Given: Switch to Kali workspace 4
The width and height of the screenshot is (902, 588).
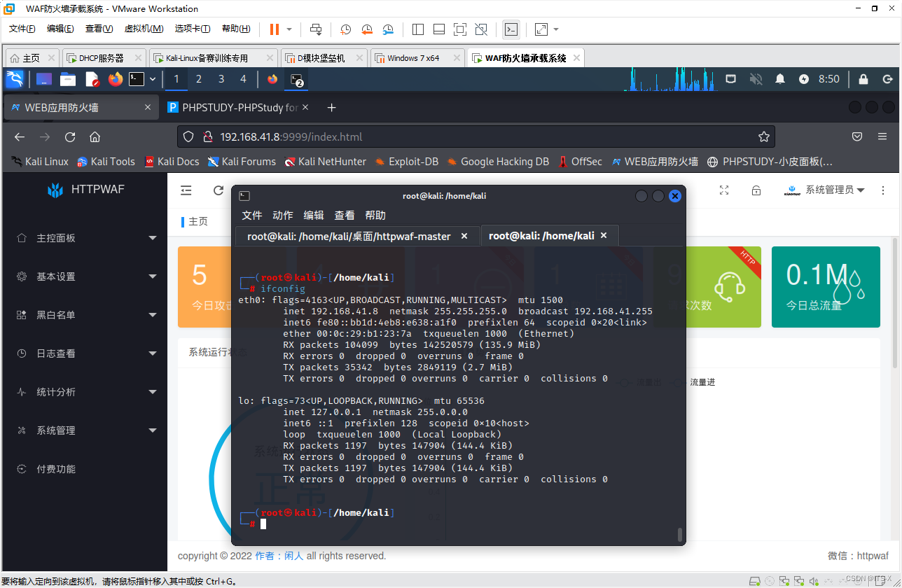Looking at the screenshot, I should coord(244,79).
